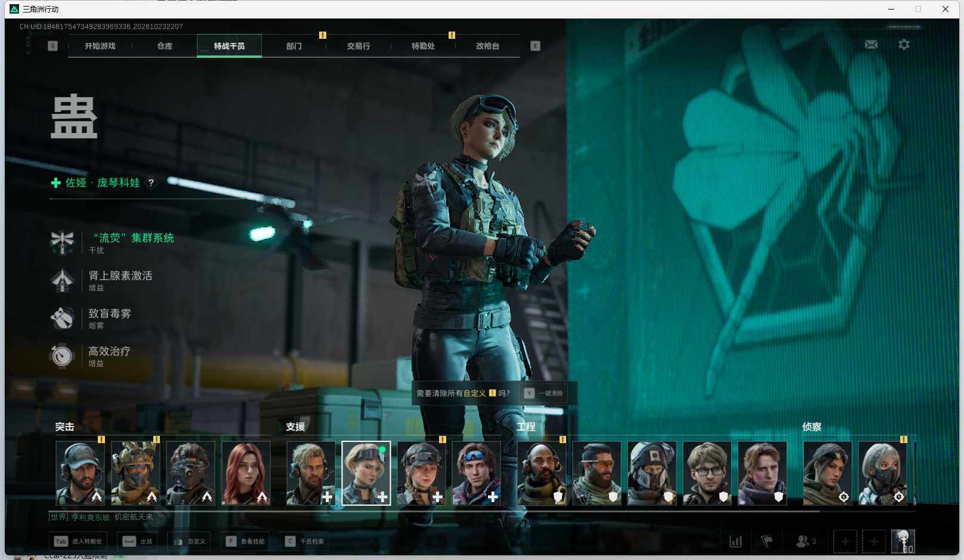
Task: Click the first empty squad slot plus
Action: 845,542
